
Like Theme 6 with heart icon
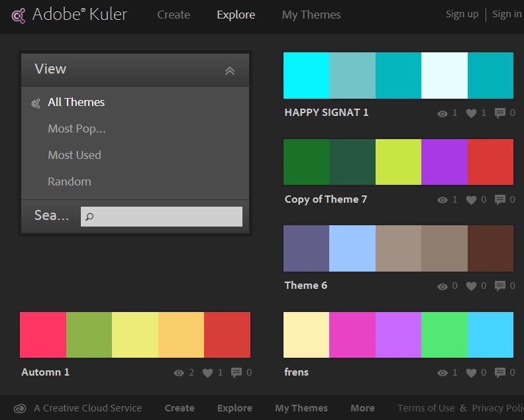[x=471, y=286]
